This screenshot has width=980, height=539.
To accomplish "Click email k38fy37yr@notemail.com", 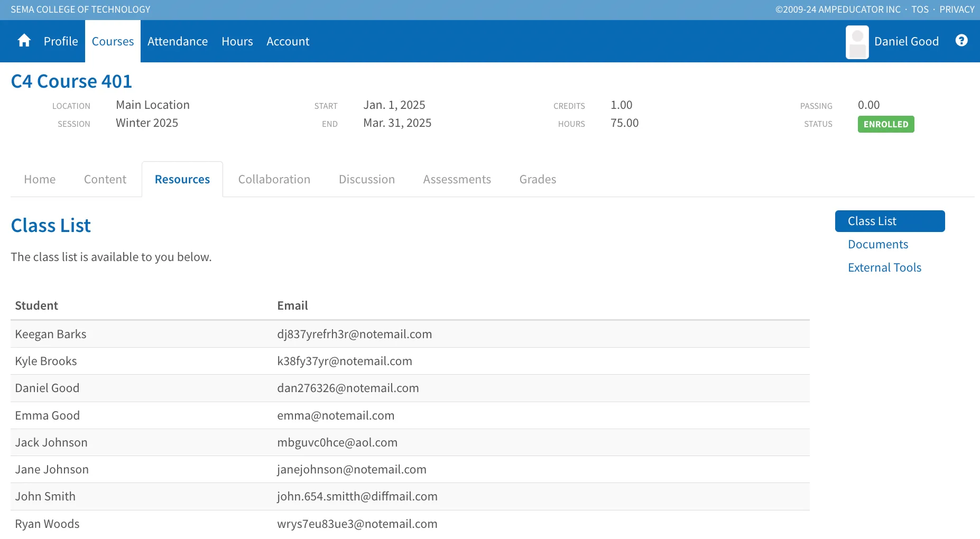I will [345, 361].
